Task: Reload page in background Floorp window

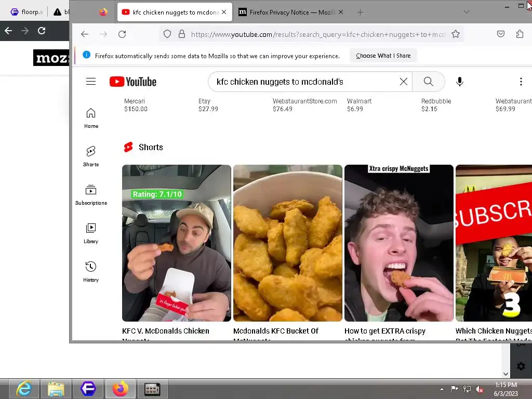Action: pos(42,31)
